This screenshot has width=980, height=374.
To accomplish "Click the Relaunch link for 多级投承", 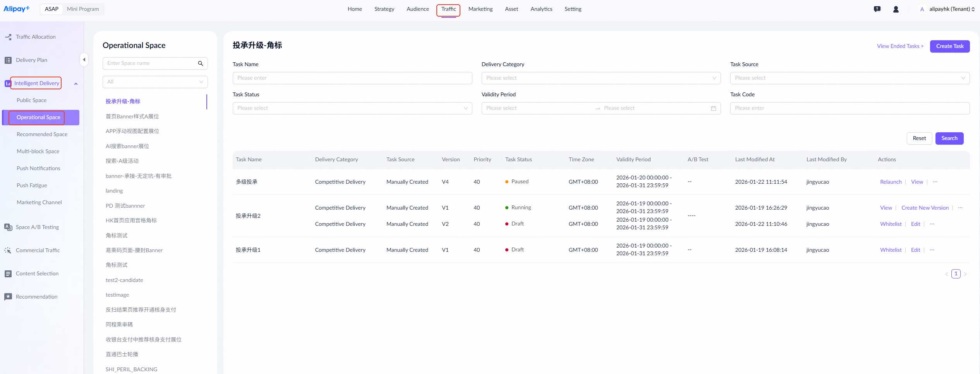I will (x=891, y=182).
